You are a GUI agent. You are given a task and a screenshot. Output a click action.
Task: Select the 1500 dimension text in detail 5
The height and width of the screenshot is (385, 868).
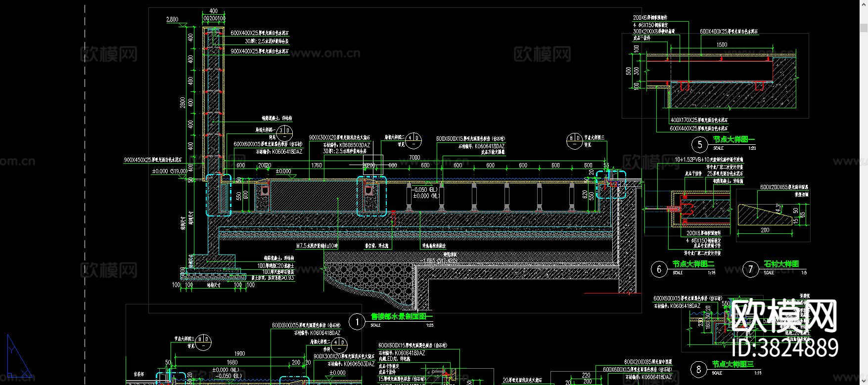click(722, 44)
